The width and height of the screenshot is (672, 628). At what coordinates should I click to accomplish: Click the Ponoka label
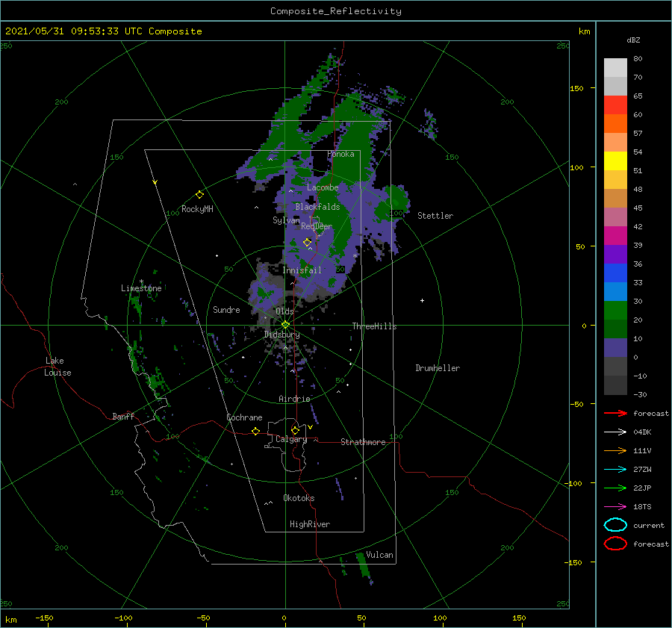[x=340, y=154]
